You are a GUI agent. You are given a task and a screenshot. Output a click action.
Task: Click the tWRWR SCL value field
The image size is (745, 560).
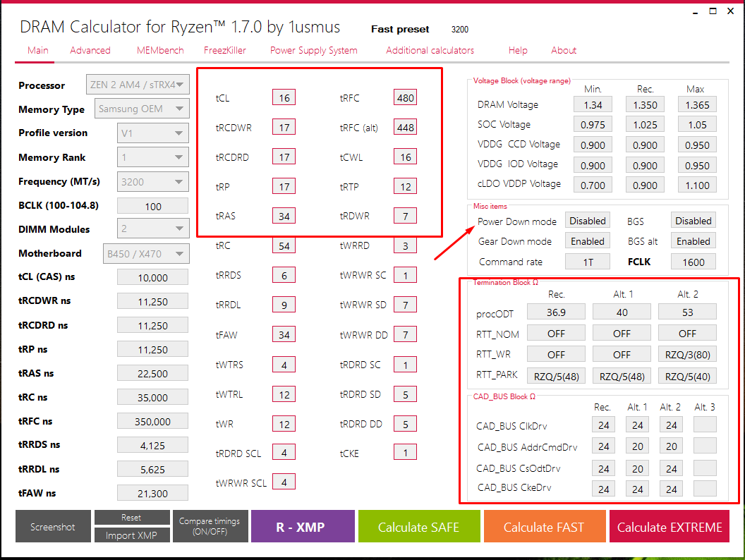(284, 482)
